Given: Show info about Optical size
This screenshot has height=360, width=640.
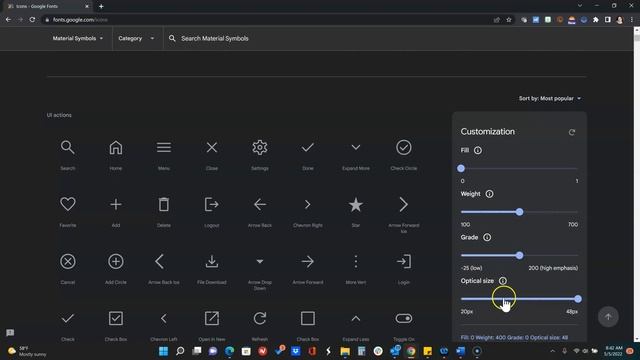Looking at the screenshot, I should pos(503,281).
